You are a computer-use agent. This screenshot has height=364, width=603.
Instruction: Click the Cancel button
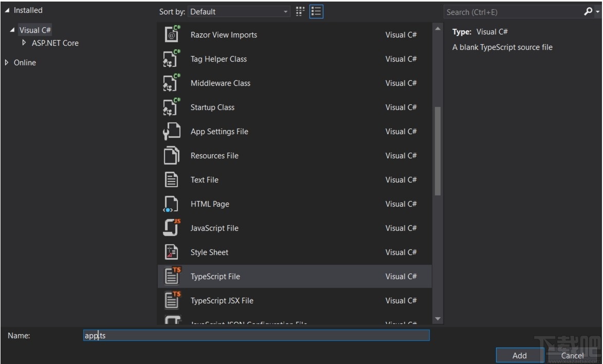point(572,355)
